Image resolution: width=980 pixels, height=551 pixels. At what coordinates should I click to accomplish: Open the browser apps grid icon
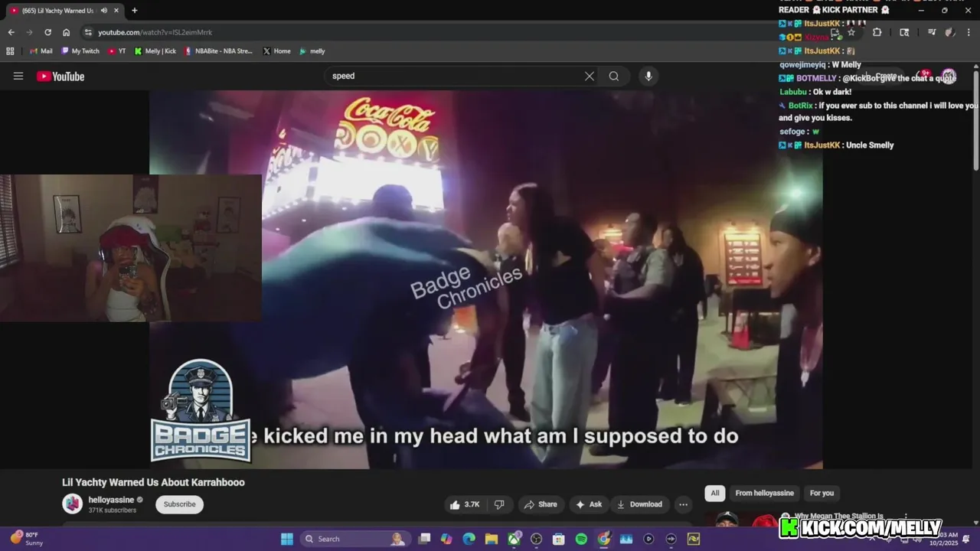point(10,51)
